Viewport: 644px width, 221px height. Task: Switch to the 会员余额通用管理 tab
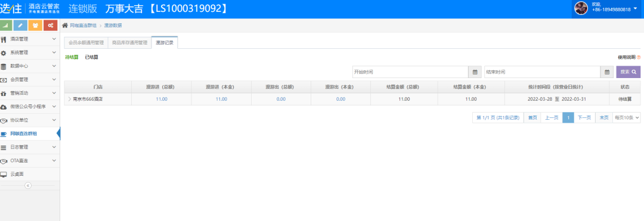(86, 43)
